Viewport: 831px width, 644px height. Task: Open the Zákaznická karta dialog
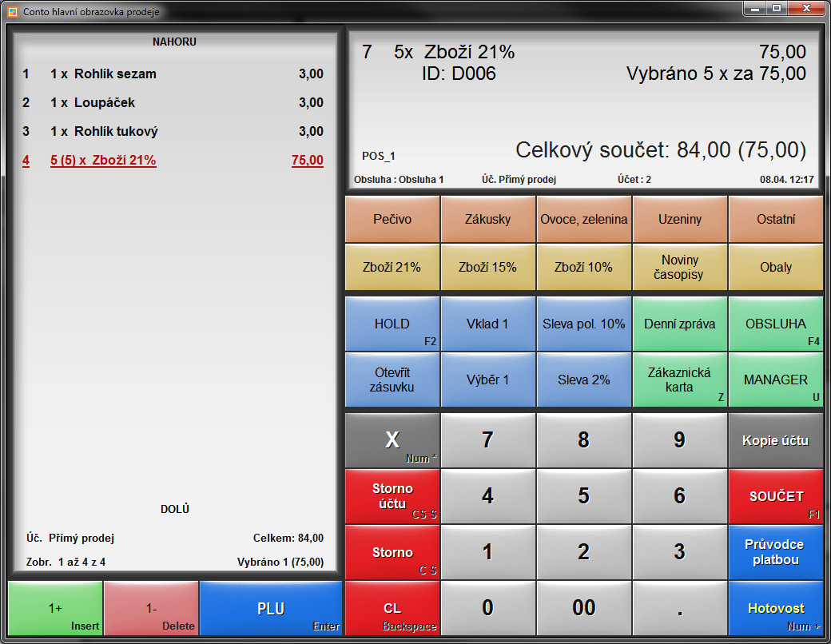click(680, 380)
